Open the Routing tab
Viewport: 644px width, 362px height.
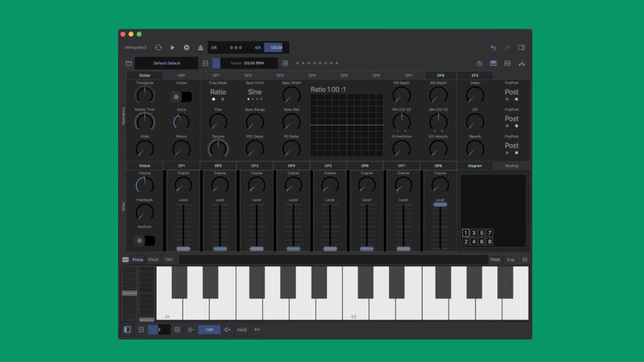coord(512,166)
